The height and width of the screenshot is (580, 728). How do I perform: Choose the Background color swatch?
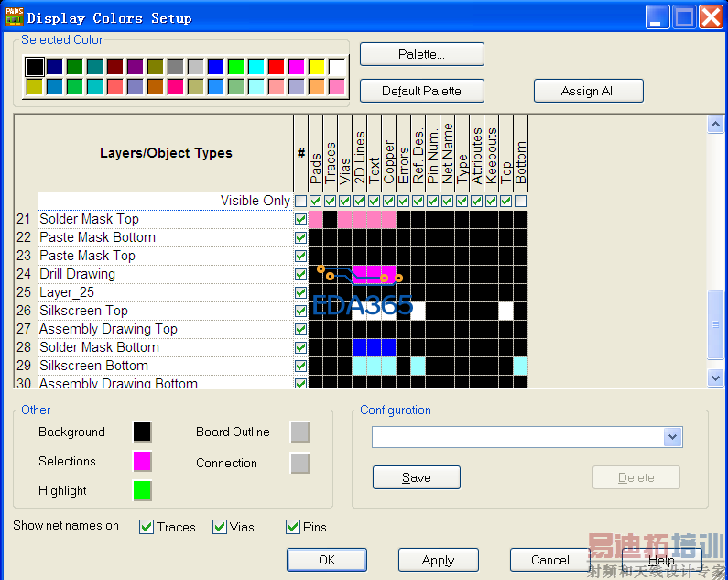(x=142, y=432)
